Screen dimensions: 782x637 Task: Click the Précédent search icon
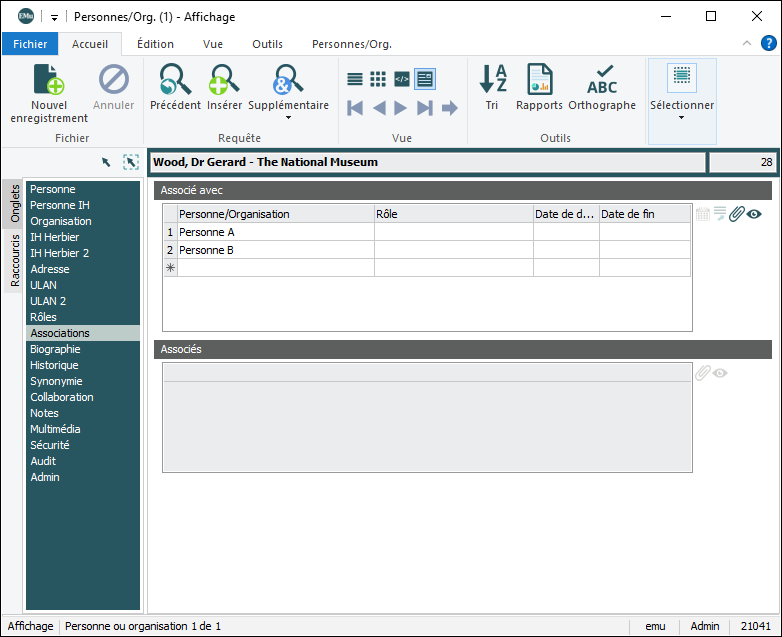[175, 80]
